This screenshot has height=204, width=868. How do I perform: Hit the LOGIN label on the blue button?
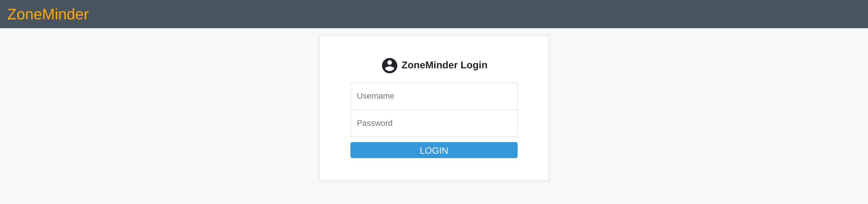433,151
